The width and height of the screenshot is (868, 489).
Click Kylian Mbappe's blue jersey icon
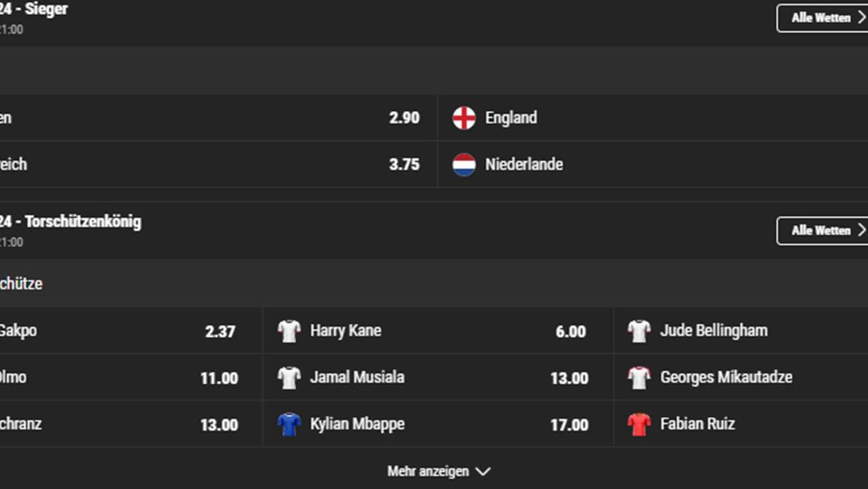click(289, 424)
